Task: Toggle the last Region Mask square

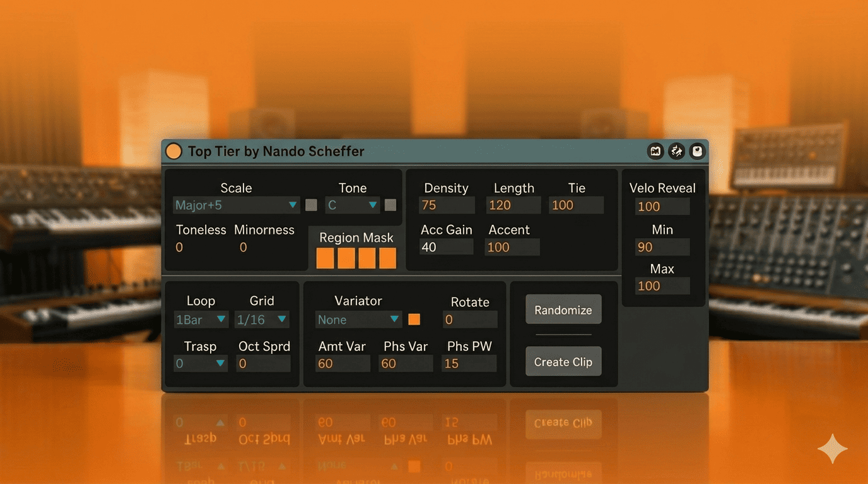Action: coord(387,258)
